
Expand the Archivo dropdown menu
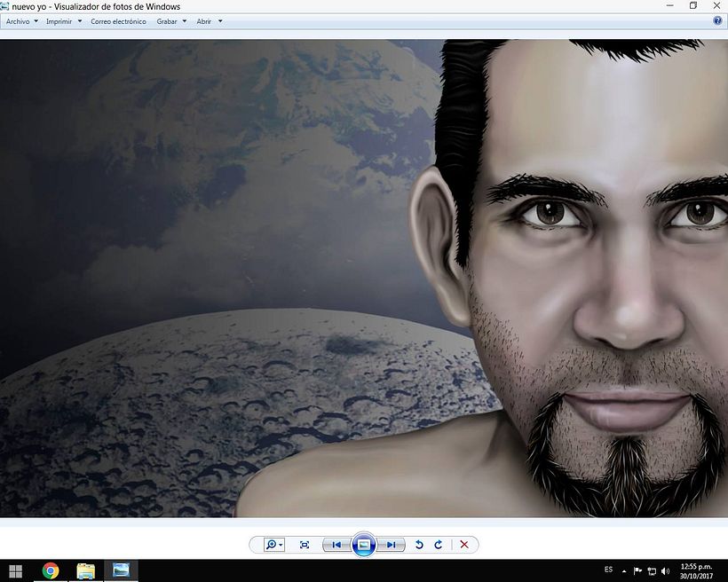(x=22, y=21)
